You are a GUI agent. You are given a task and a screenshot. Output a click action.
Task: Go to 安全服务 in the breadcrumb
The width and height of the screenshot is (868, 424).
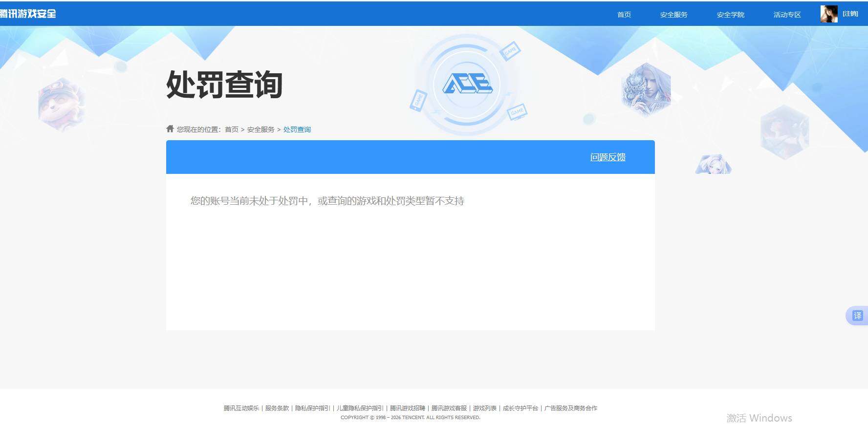coord(261,129)
